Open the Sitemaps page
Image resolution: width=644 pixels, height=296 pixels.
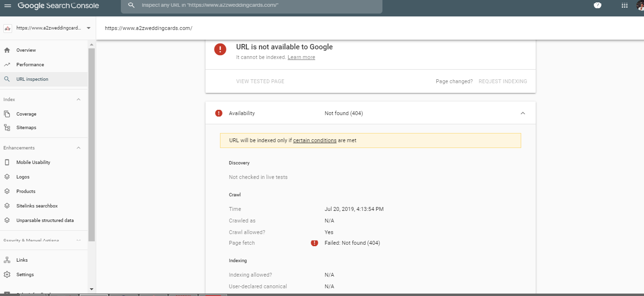click(x=26, y=128)
